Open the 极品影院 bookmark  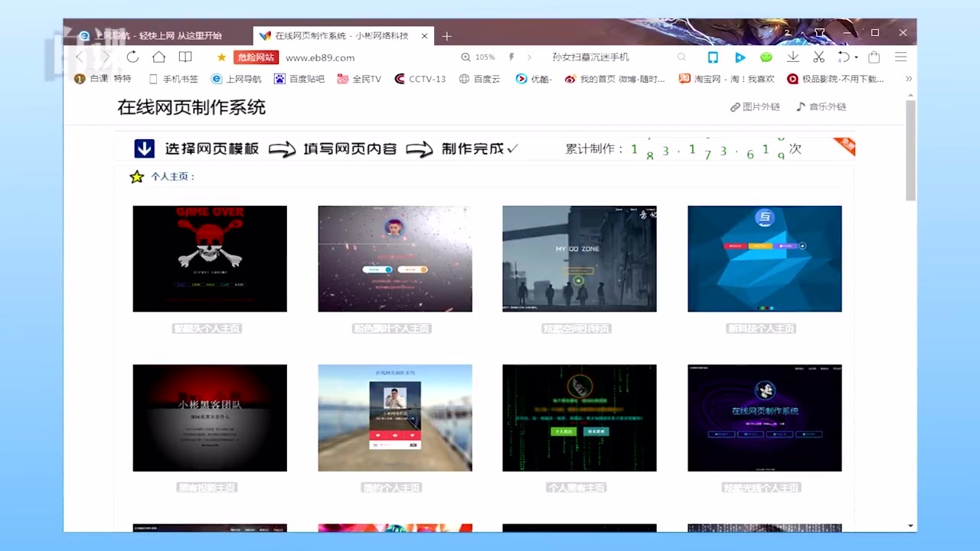pos(835,79)
